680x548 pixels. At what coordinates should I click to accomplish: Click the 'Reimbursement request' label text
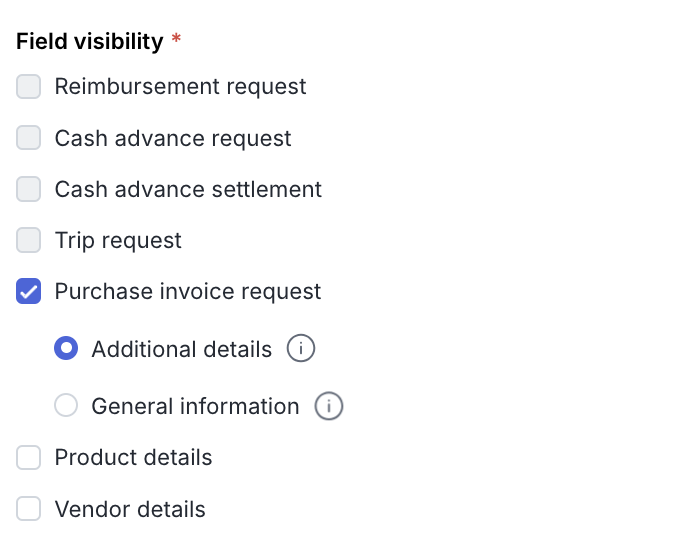(x=180, y=87)
